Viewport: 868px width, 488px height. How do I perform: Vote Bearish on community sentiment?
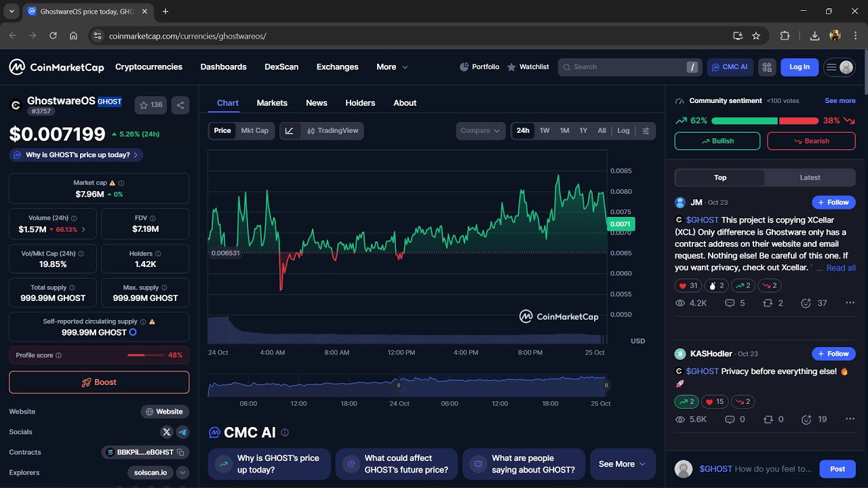click(811, 141)
